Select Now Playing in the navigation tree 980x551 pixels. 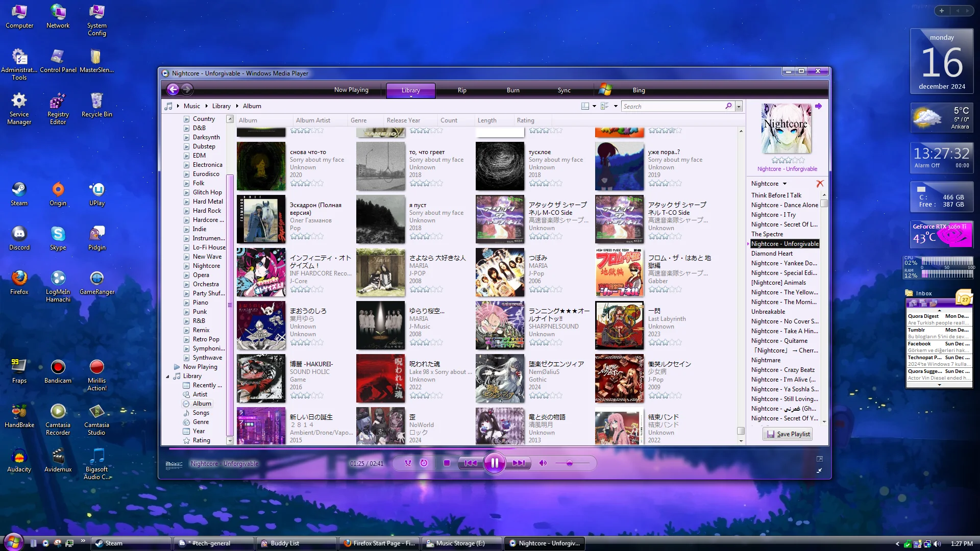200,367
